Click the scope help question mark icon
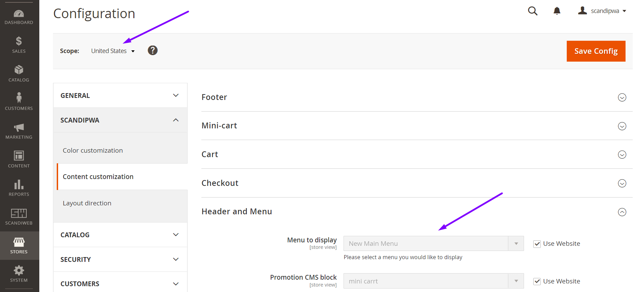The height and width of the screenshot is (292, 644). click(152, 50)
